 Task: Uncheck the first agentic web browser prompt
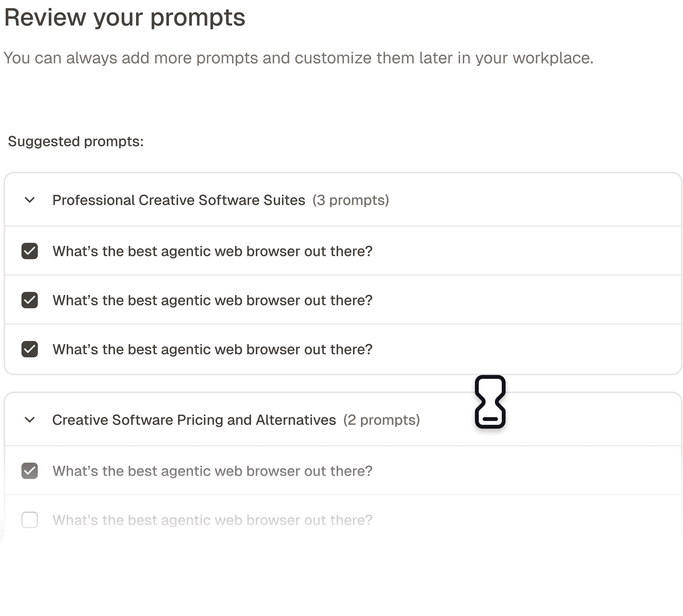pyautogui.click(x=29, y=251)
